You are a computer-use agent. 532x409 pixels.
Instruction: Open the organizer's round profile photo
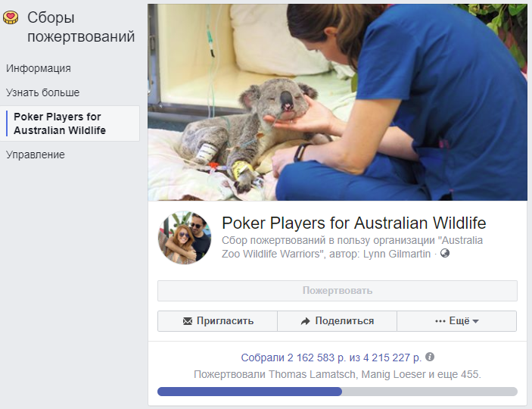tap(185, 238)
